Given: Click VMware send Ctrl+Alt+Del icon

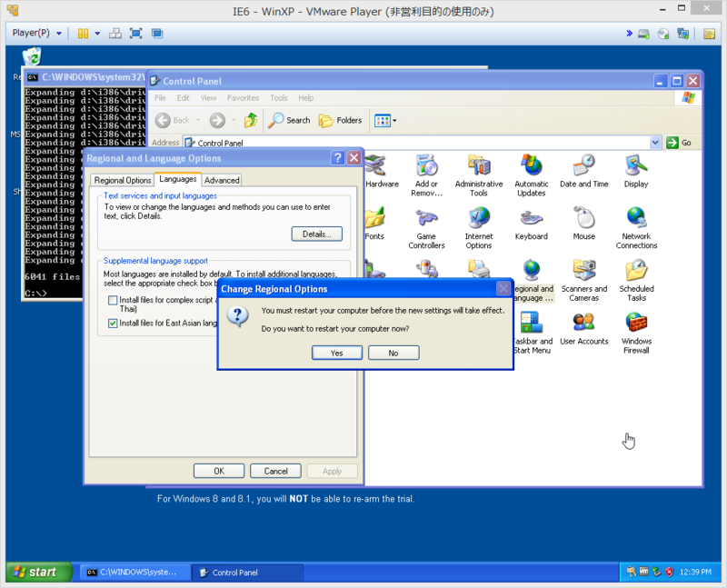Looking at the screenshot, I should coord(115,34).
